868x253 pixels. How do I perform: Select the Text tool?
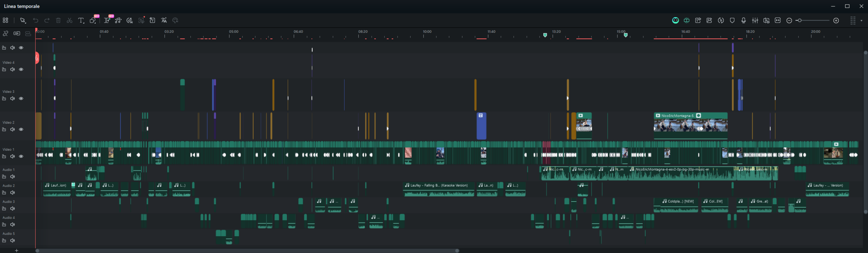click(x=81, y=21)
